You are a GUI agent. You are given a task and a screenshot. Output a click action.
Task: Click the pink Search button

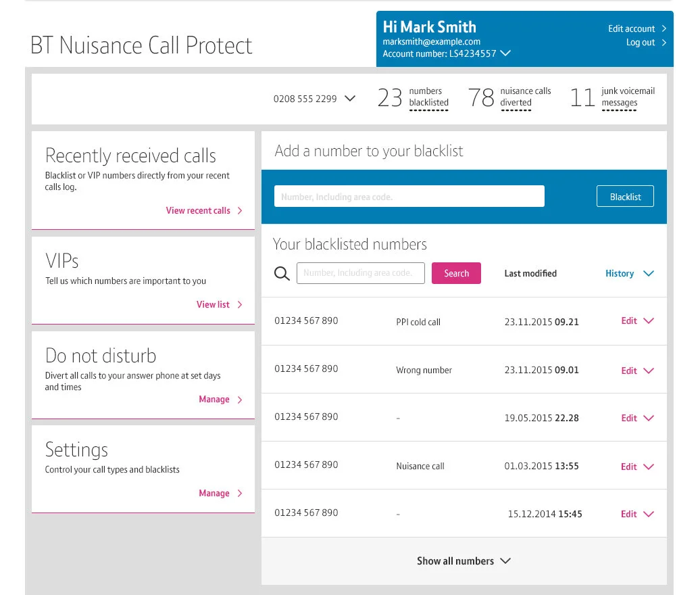tap(456, 273)
